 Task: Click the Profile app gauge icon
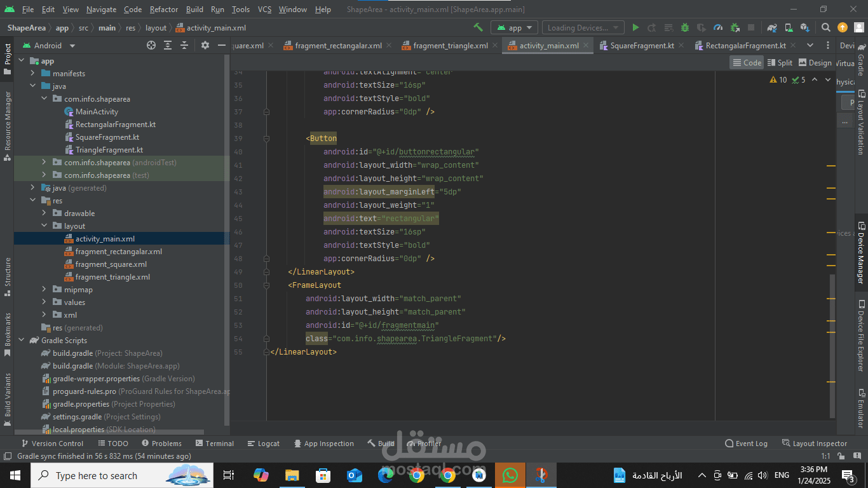[718, 27]
